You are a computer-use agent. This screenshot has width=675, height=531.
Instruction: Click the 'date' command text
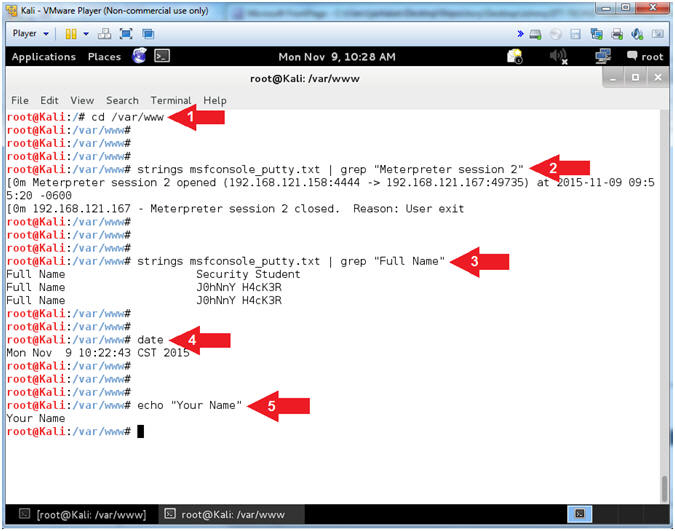pyautogui.click(x=150, y=340)
